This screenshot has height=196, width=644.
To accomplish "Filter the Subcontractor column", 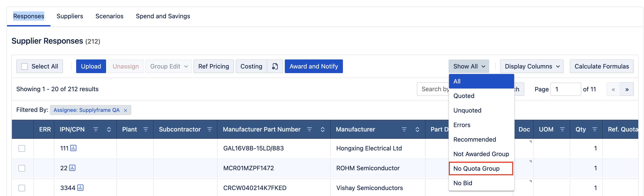I will 210,129.
